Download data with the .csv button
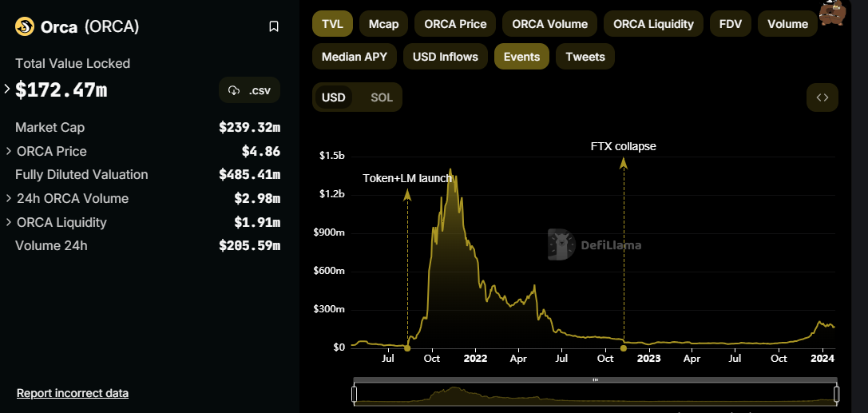868x413 pixels. (249, 90)
